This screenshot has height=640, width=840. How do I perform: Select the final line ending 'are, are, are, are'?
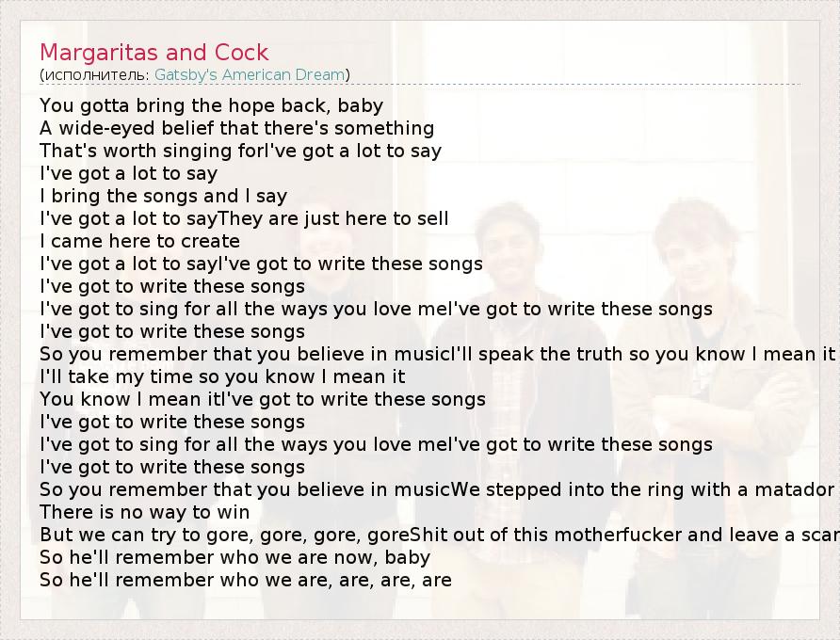click(x=245, y=580)
